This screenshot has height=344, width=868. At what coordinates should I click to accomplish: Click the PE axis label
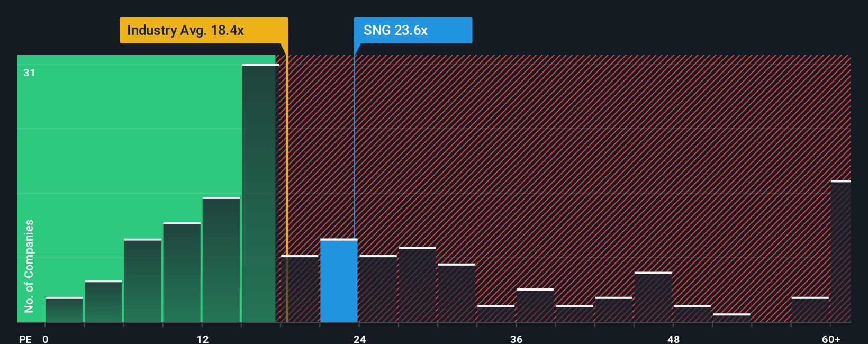point(25,339)
